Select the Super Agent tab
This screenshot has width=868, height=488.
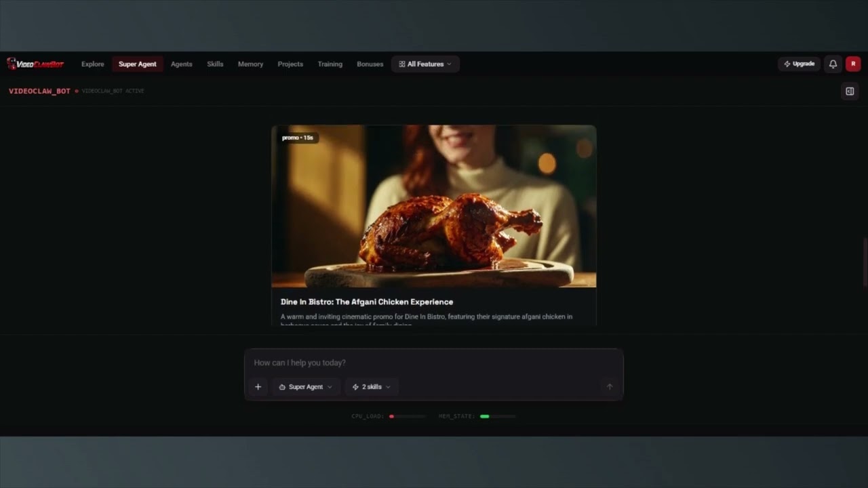click(138, 64)
